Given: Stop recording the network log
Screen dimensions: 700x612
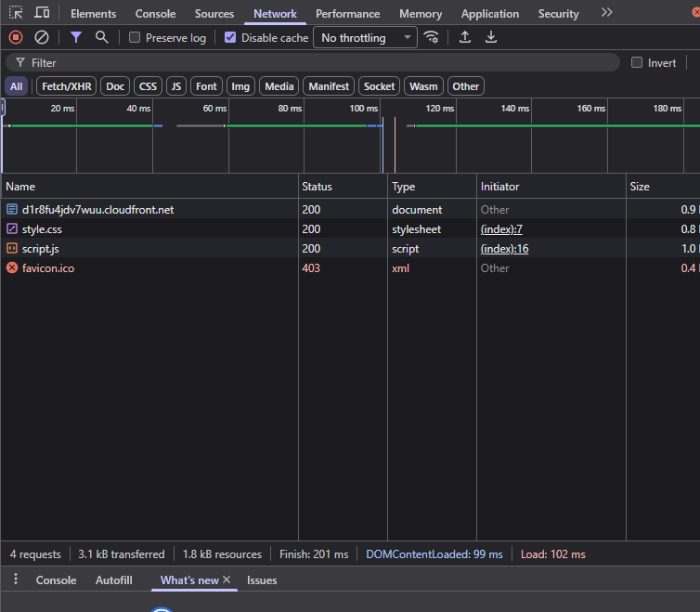Looking at the screenshot, I should click(16, 37).
